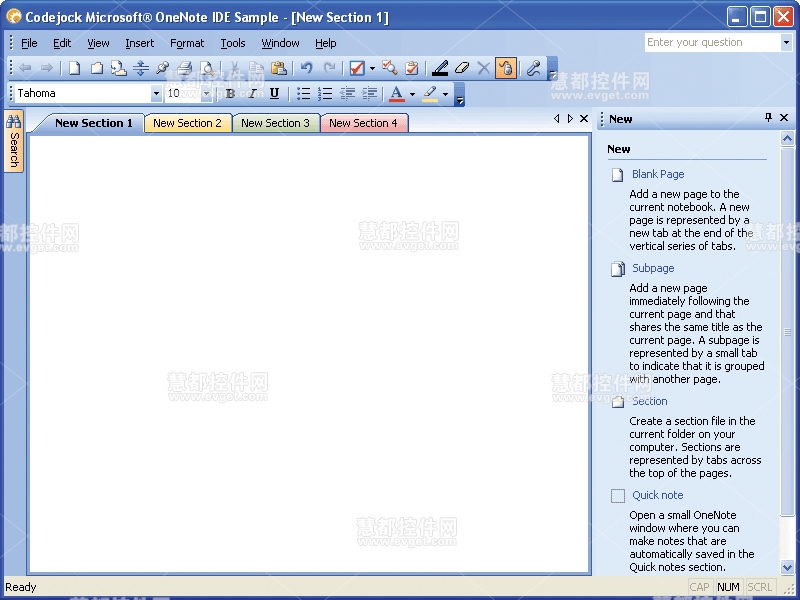Open the Search side panel tab
Screen dimensions: 800x600
(14, 141)
